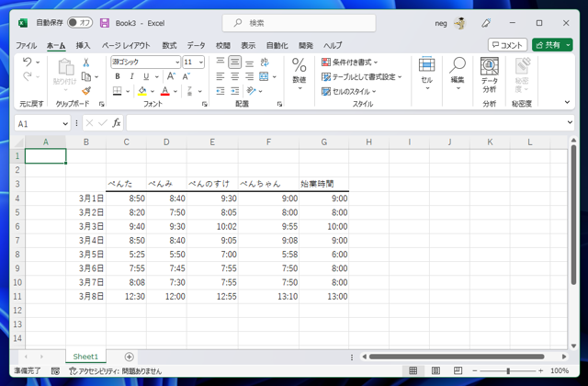
Task: Expand the formula bar chevron
Action: click(x=570, y=122)
